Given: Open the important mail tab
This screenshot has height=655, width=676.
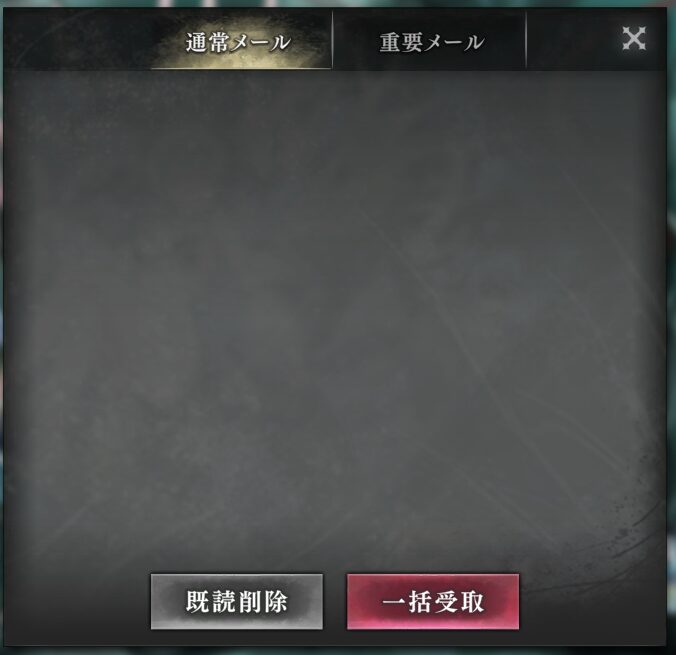Looking at the screenshot, I should coord(429,41).
